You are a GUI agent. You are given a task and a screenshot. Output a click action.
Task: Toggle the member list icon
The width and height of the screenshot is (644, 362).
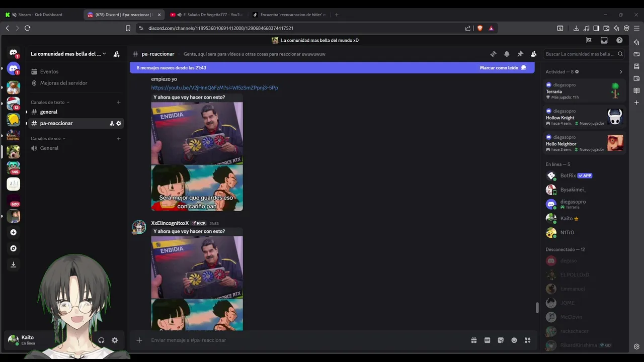pos(533,54)
